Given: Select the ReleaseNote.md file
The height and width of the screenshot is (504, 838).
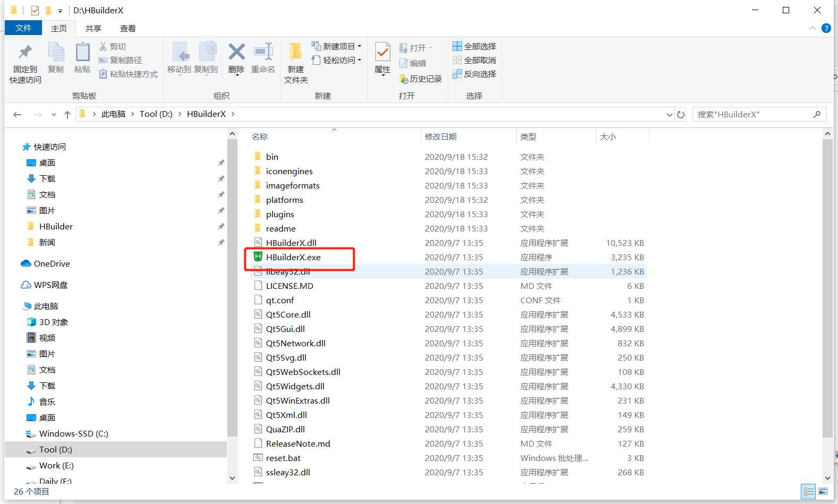Looking at the screenshot, I should [298, 443].
